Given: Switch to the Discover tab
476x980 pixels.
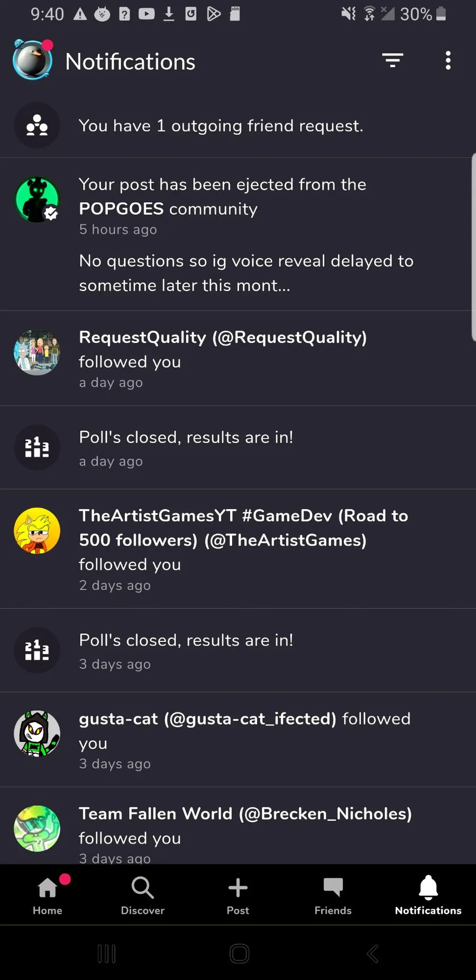Looking at the screenshot, I should [x=143, y=895].
